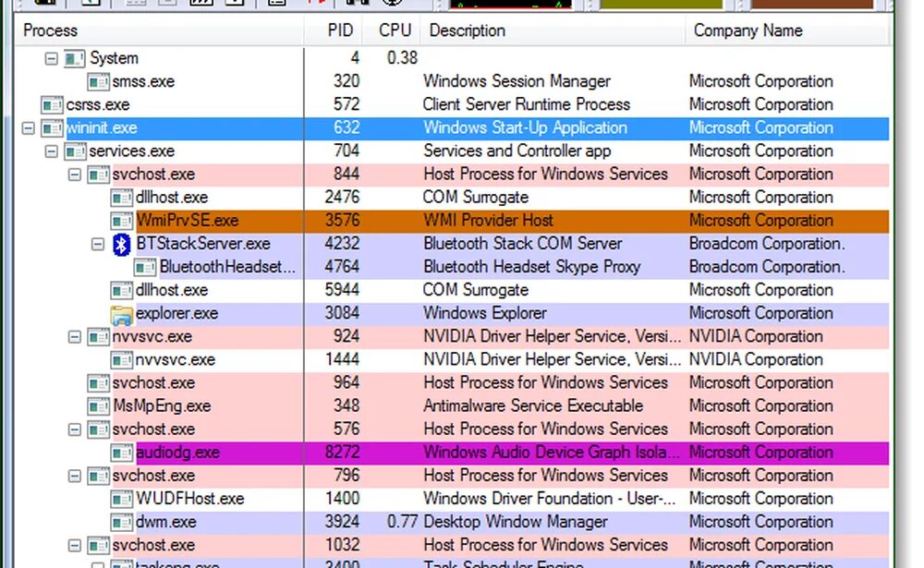Click the services.exe process icon
This screenshot has height=568, width=924.
pyautogui.click(x=76, y=151)
